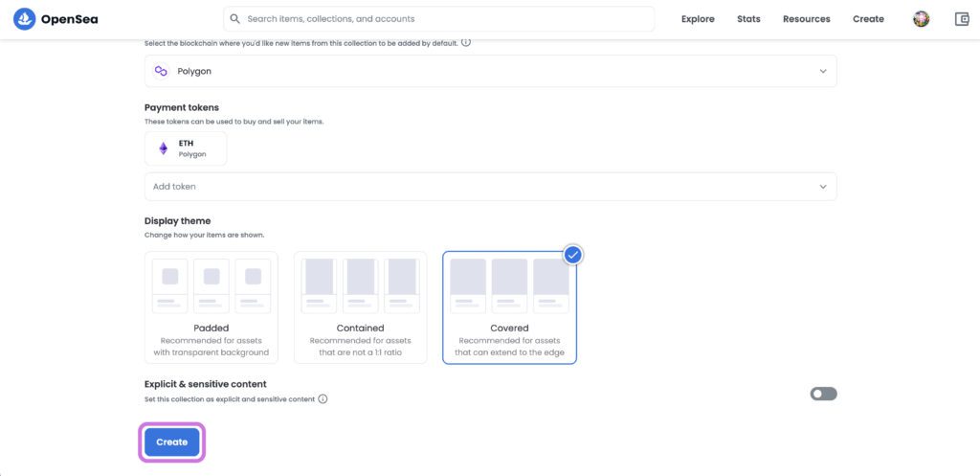Click the Padded theme preview thumbnail
This screenshot has height=476, width=980.
[212, 285]
